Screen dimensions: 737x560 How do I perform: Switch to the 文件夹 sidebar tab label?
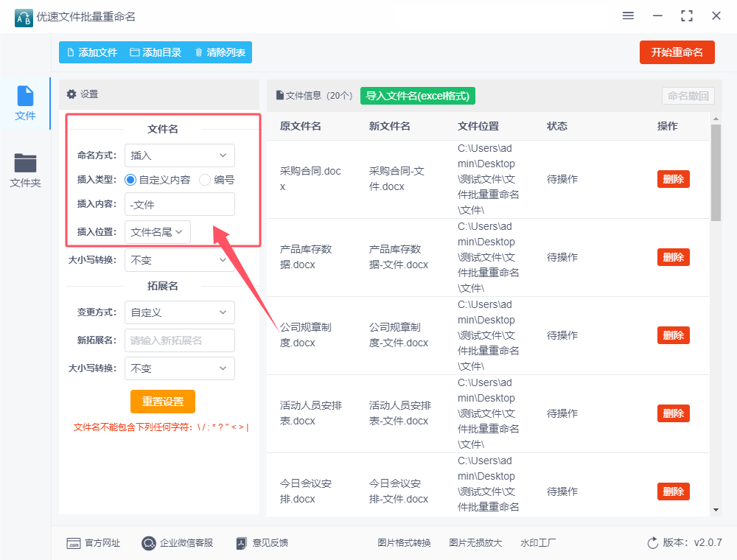(x=25, y=183)
